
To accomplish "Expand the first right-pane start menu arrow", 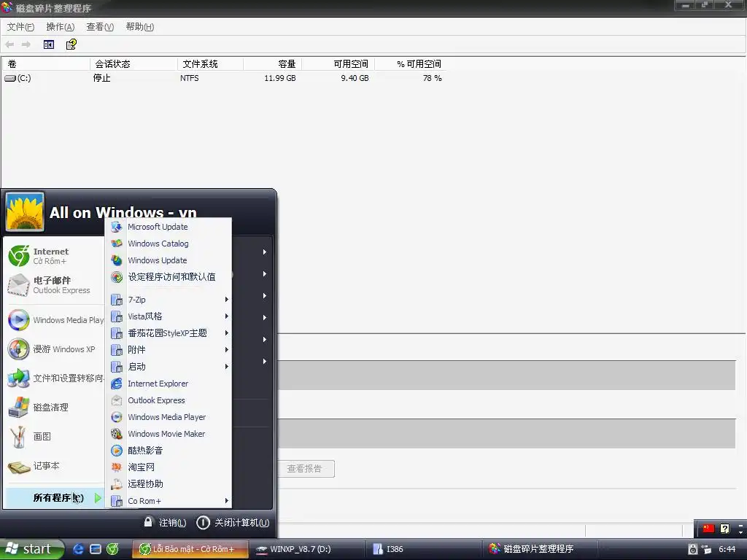I will coord(264,252).
